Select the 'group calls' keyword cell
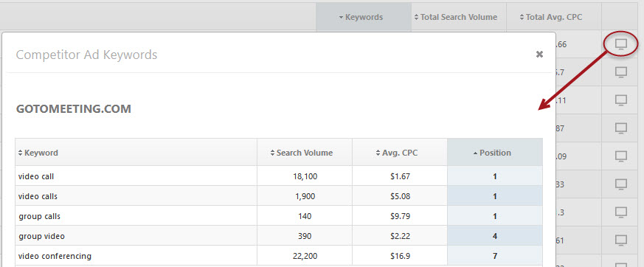The image size is (644, 267). click(136, 216)
